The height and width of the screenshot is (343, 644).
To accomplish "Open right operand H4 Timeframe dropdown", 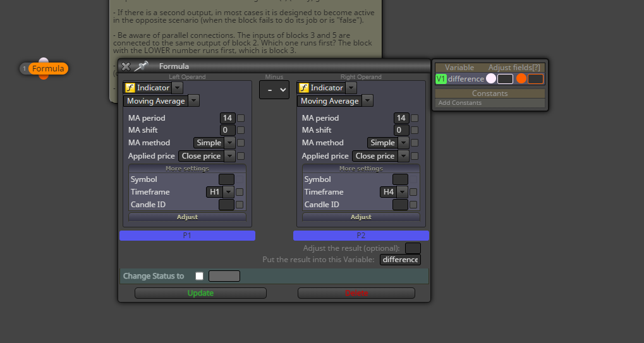I will 402,192.
